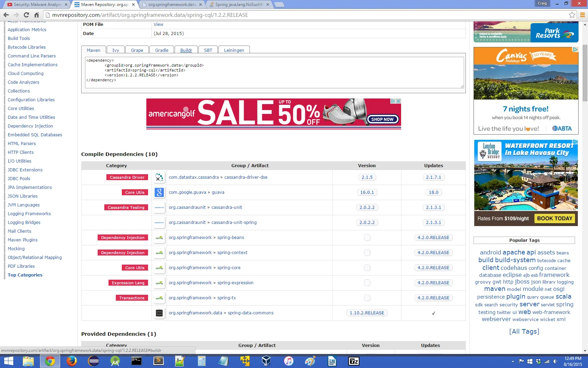This screenshot has width=588, height=368.
Task: Select the Leiningen tab
Action: pos(234,50)
